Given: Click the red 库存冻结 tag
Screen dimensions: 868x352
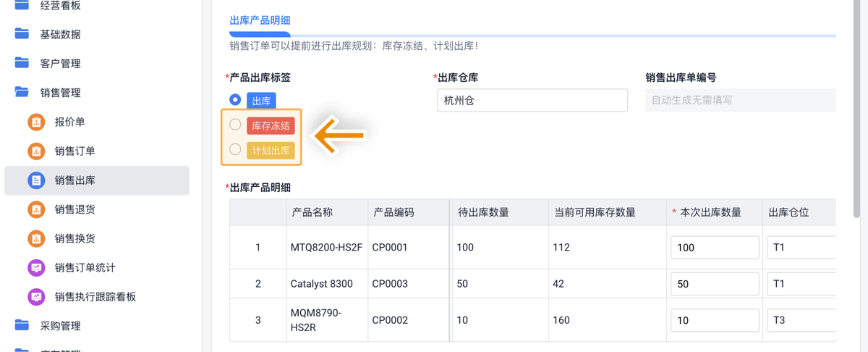Looking at the screenshot, I should click(x=271, y=125).
